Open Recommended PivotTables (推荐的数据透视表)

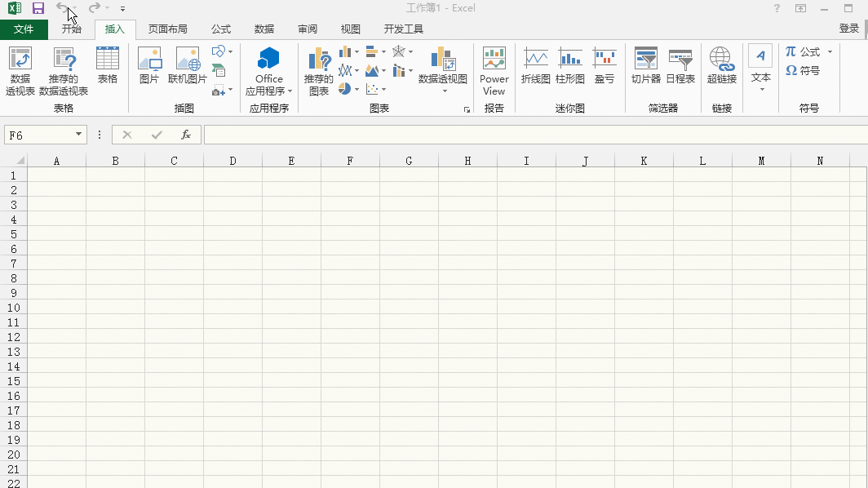(64, 72)
